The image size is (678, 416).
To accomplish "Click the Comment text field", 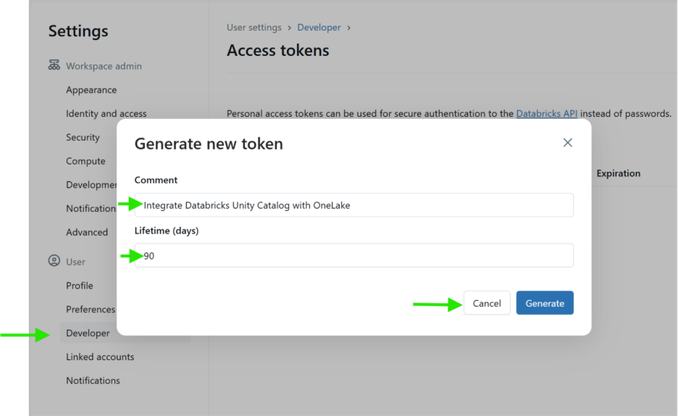I will click(354, 205).
